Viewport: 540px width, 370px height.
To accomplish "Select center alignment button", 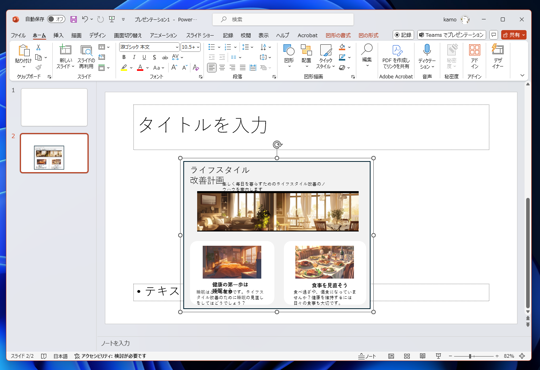I will click(x=222, y=68).
